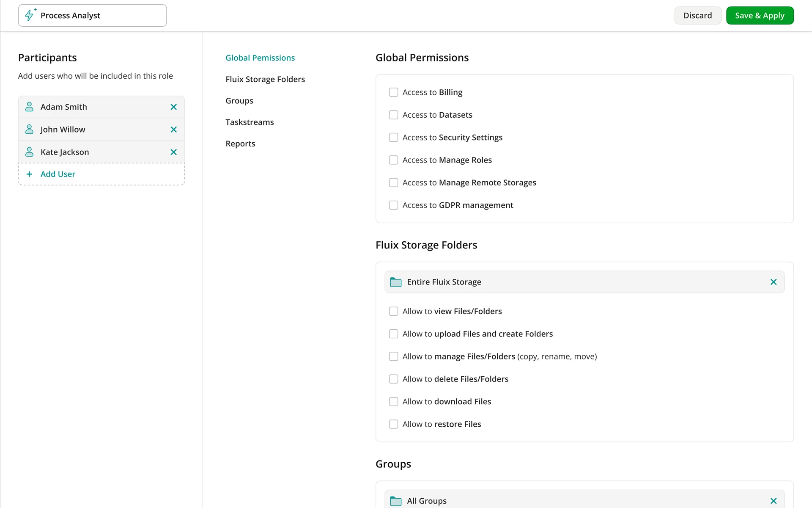Tick Allow to download Files
812x508 pixels.
[x=393, y=401]
